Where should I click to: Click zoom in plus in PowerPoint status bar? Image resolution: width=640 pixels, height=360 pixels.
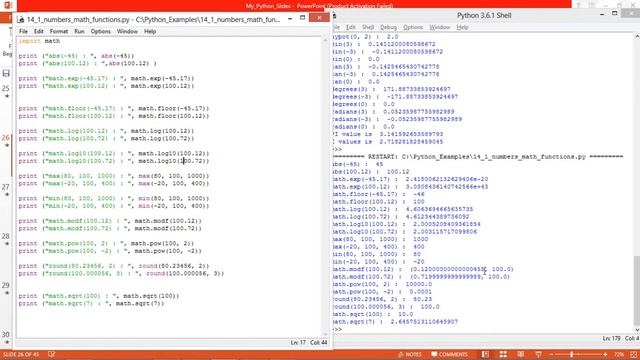click(x=605, y=354)
